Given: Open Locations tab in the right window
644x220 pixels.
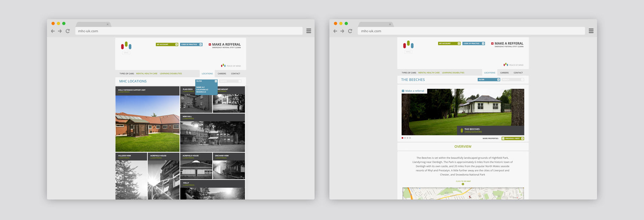Looking at the screenshot, I should 490,73.
